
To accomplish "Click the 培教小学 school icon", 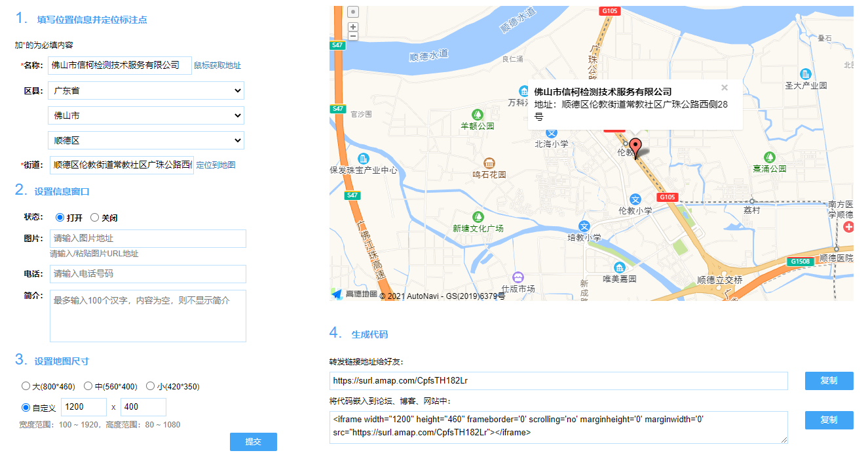I will [584, 226].
